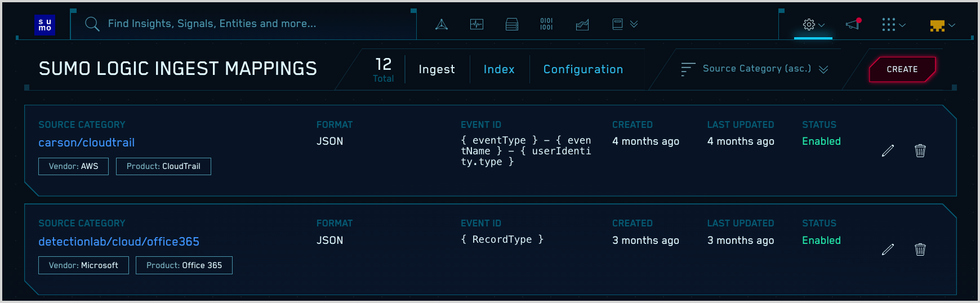Viewport: 980px width, 303px height.
Task: Open the Entities server stack icon
Action: tap(511, 24)
